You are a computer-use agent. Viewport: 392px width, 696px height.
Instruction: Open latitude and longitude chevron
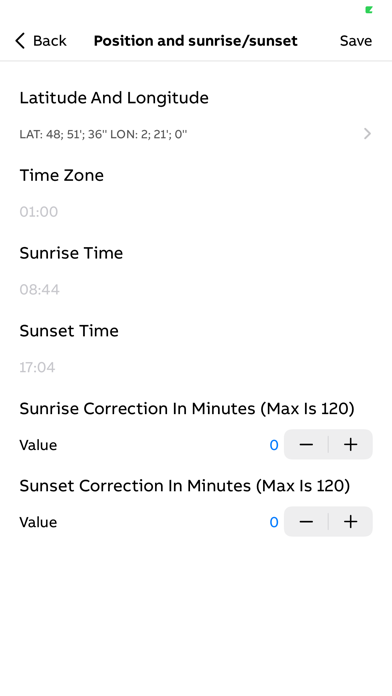pyautogui.click(x=367, y=134)
